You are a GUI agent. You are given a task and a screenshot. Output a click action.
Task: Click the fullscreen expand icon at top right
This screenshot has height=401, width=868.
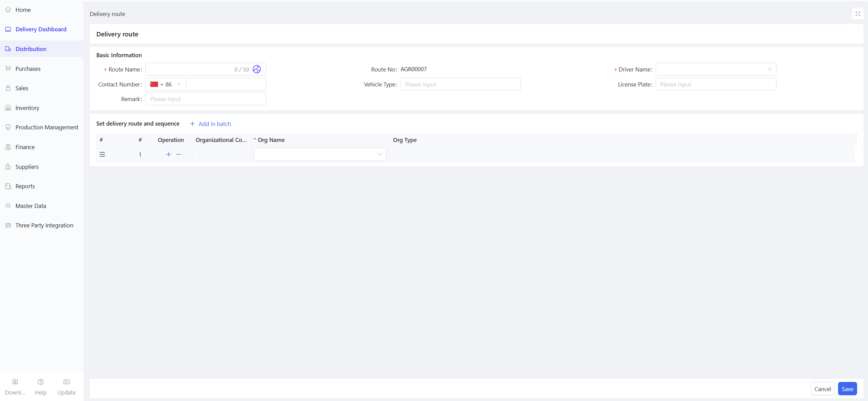click(857, 14)
